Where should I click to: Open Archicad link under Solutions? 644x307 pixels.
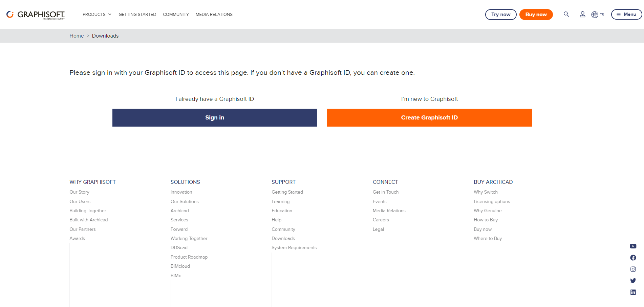point(180,211)
